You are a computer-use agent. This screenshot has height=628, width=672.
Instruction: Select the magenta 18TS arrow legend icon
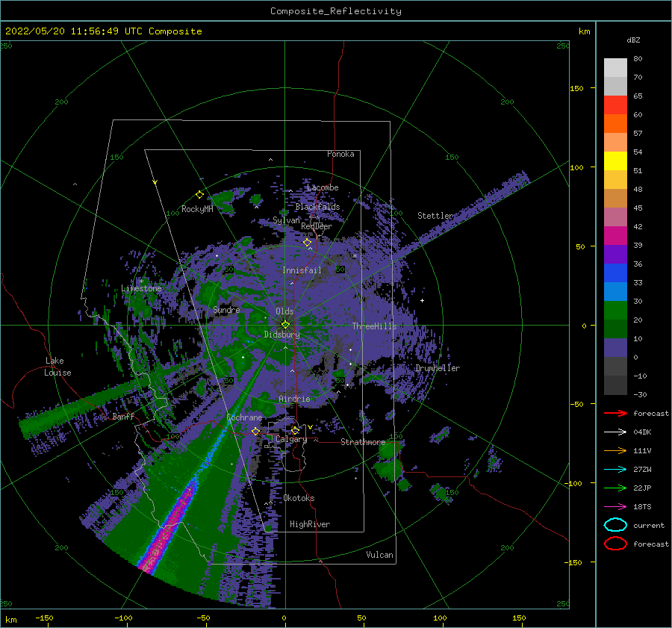point(615,507)
